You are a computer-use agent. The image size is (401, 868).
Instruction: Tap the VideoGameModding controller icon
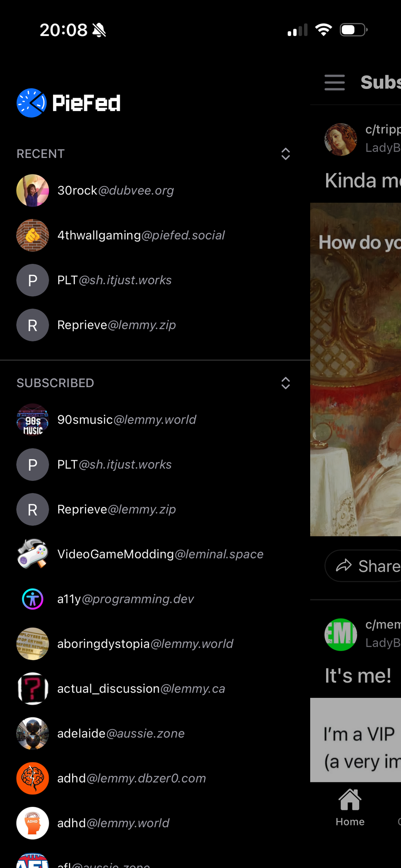33,554
